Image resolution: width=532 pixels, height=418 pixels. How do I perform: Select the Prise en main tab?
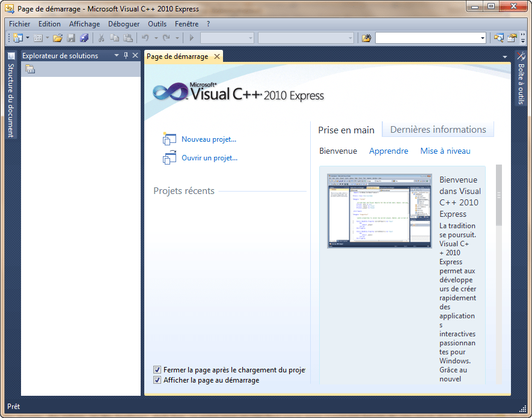(346, 130)
